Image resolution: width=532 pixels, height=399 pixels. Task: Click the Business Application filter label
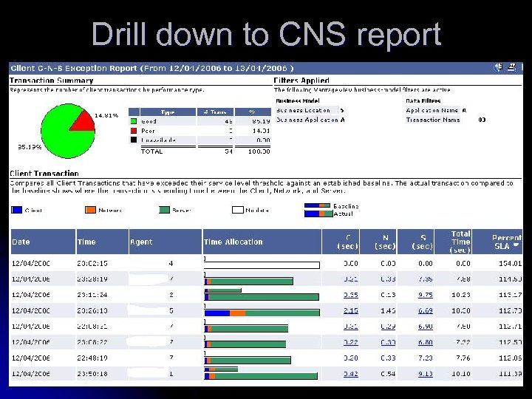tap(307, 120)
